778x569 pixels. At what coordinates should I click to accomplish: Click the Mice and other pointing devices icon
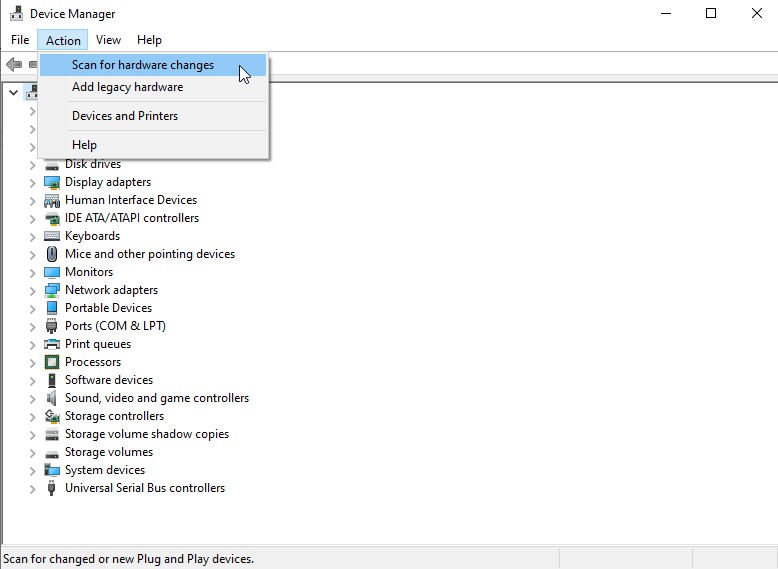click(52, 254)
